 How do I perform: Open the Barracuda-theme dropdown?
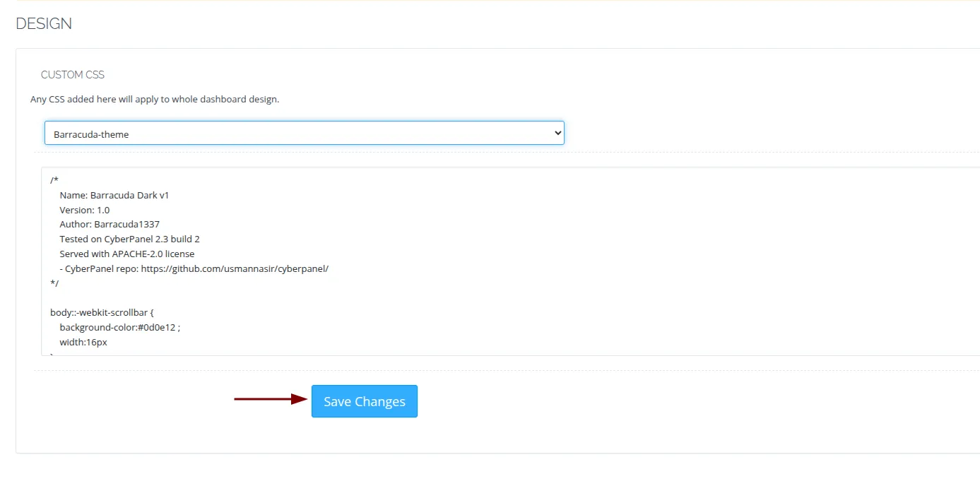tap(304, 134)
